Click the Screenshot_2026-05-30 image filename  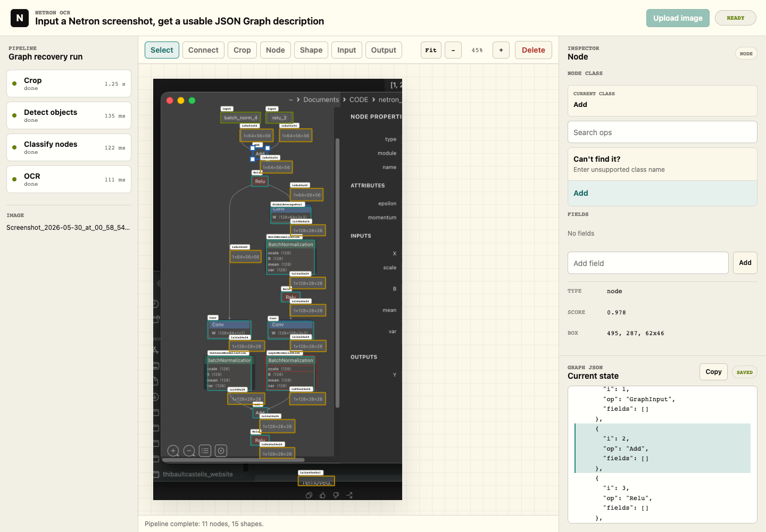tap(68, 228)
